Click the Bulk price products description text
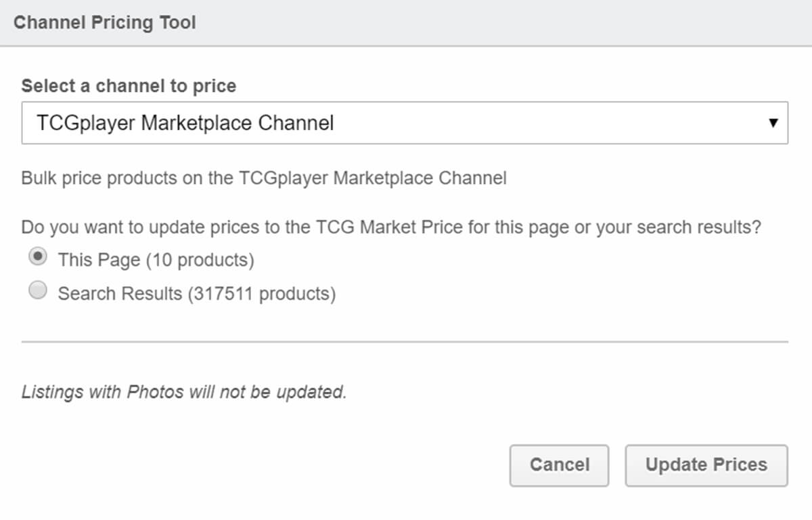Screen dimensions: 812x520 click(x=265, y=178)
